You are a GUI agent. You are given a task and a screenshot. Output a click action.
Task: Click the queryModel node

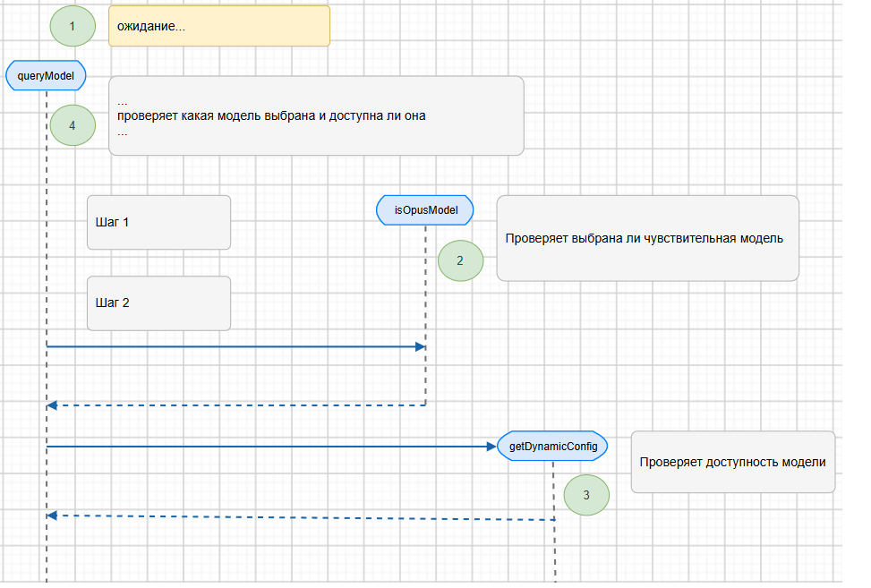(46, 75)
